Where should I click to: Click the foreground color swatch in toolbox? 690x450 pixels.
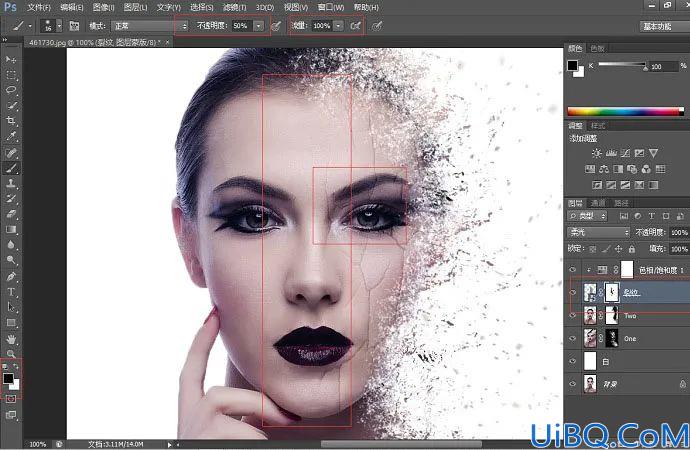tap(8, 378)
